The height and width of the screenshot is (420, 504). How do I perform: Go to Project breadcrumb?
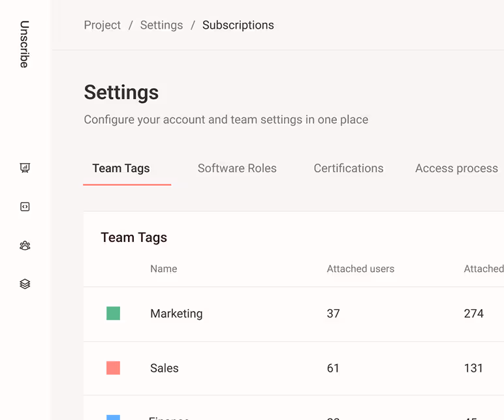pos(102,25)
